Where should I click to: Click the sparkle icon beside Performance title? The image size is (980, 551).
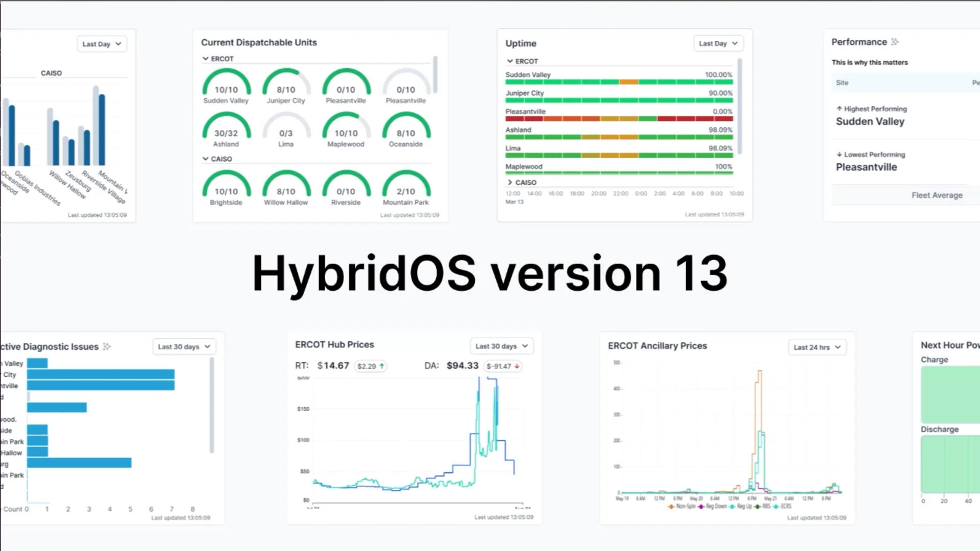896,42
